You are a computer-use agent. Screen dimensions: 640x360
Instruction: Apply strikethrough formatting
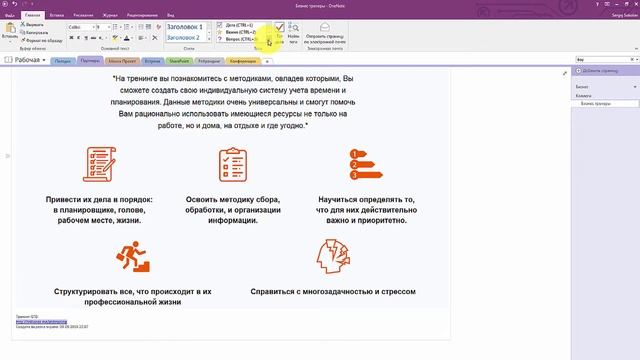93,38
